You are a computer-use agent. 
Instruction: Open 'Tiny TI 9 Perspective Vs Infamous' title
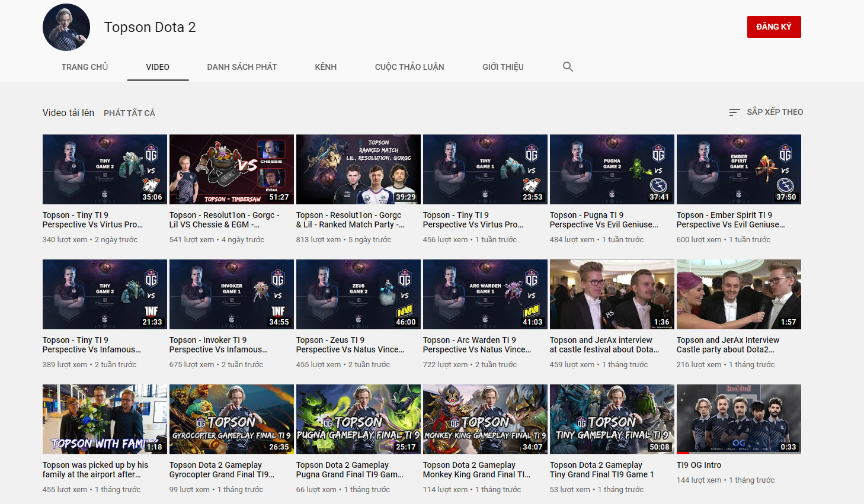(x=92, y=345)
